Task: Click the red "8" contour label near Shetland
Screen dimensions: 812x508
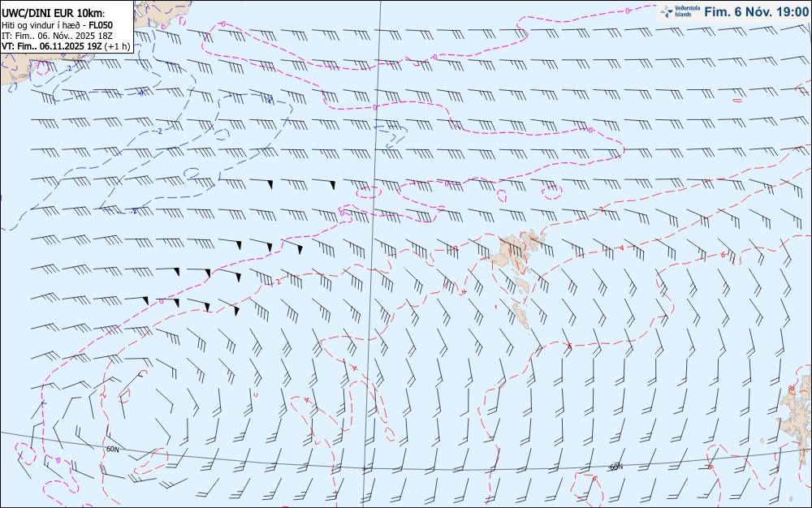Action: 790,389
